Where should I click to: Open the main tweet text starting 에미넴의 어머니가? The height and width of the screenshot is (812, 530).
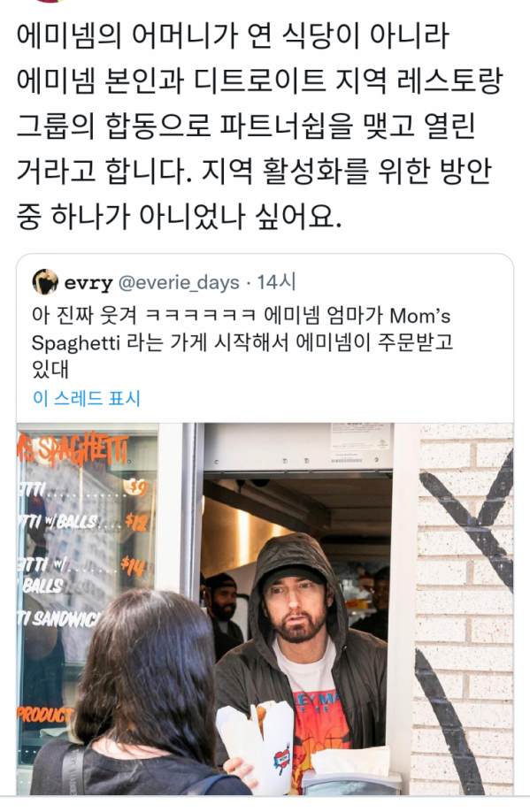(x=259, y=126)
